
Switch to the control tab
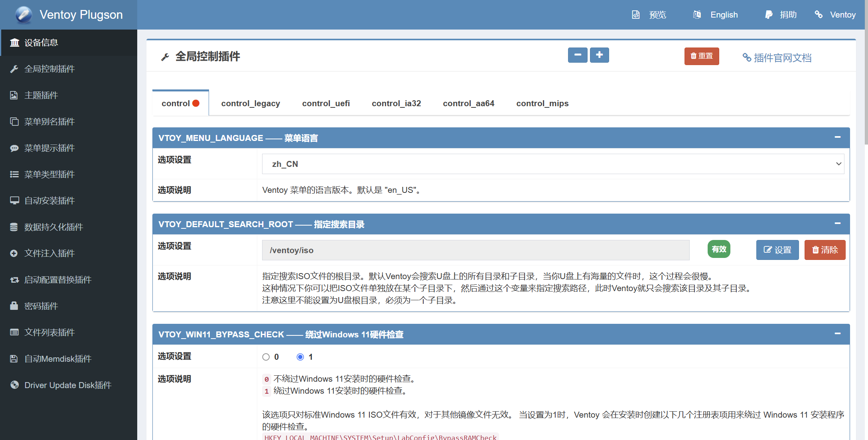[x=180, y=103]
